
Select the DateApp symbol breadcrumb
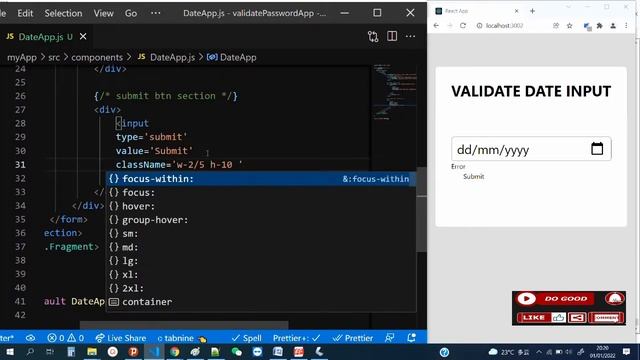(231, 57)
